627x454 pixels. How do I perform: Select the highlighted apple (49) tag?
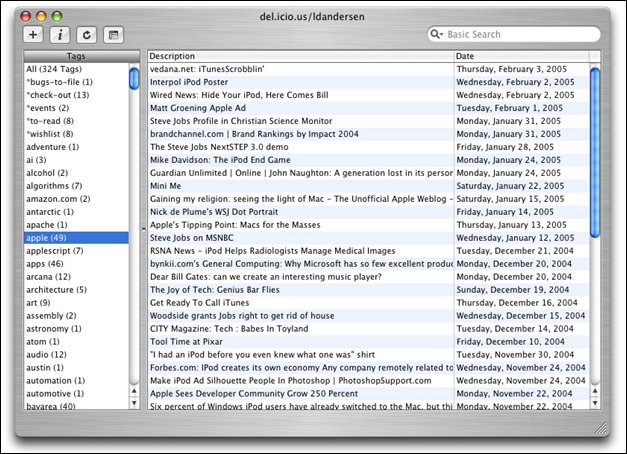click(76, 238)
